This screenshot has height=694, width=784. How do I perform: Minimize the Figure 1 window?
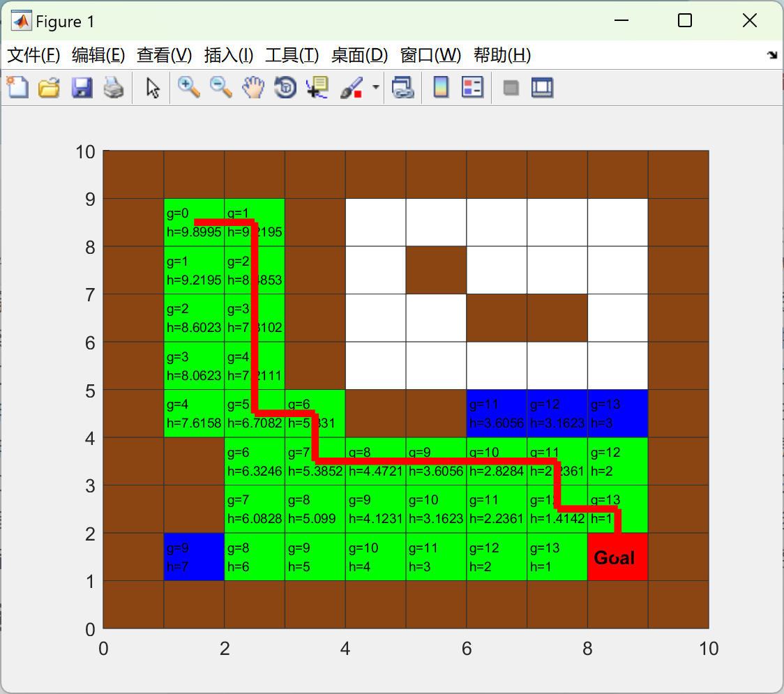621,20
